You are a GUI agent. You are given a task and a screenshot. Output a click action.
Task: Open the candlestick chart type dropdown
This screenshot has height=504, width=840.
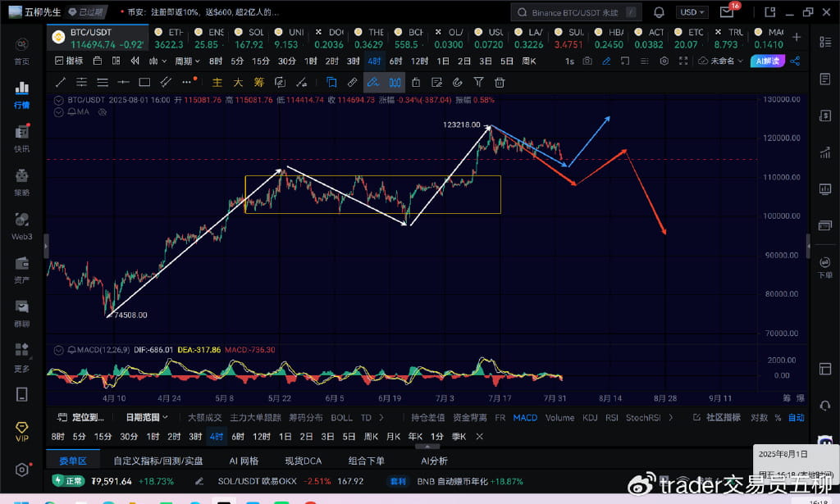(x=157, y=61)
